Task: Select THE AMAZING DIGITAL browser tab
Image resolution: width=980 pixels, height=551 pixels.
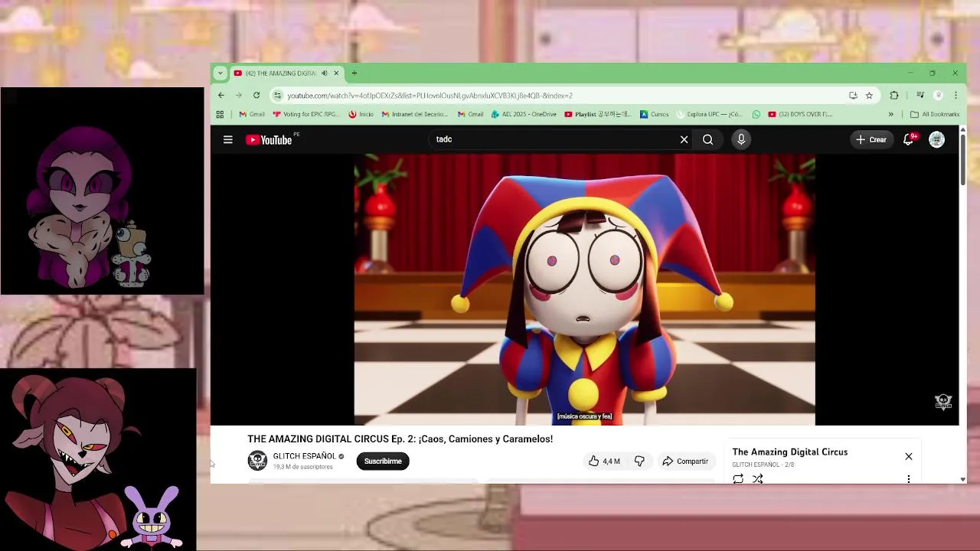Action: (280, 73)
